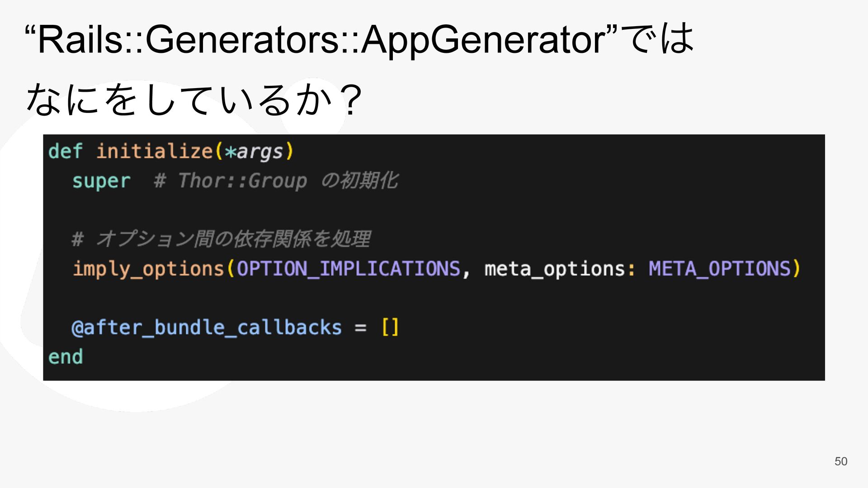Click the "# Thor::Group の初期化" comment
The image size is (868, 488).
(276, 180)
